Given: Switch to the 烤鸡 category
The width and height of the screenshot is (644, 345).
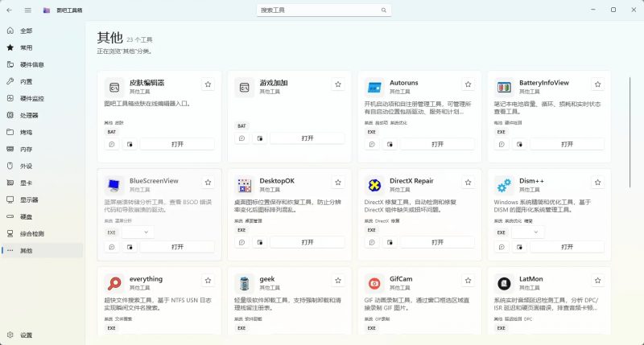Looking at the screenshot, I should (43, 132).
